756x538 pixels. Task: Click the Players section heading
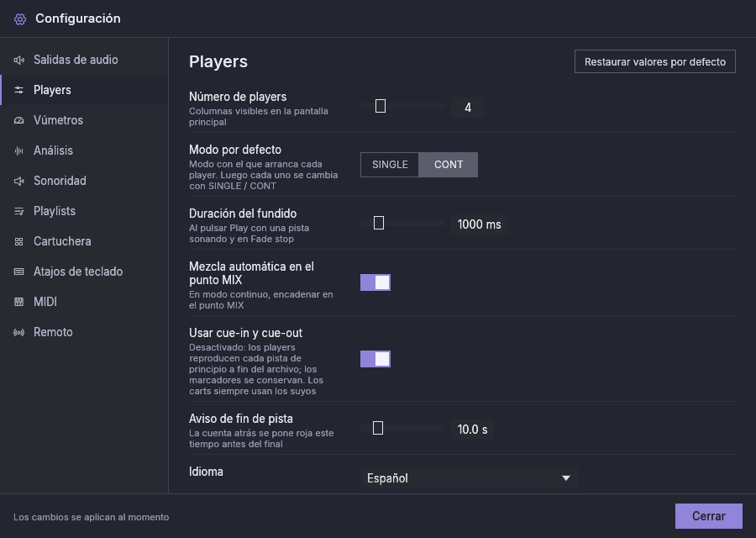pos(218,61)
